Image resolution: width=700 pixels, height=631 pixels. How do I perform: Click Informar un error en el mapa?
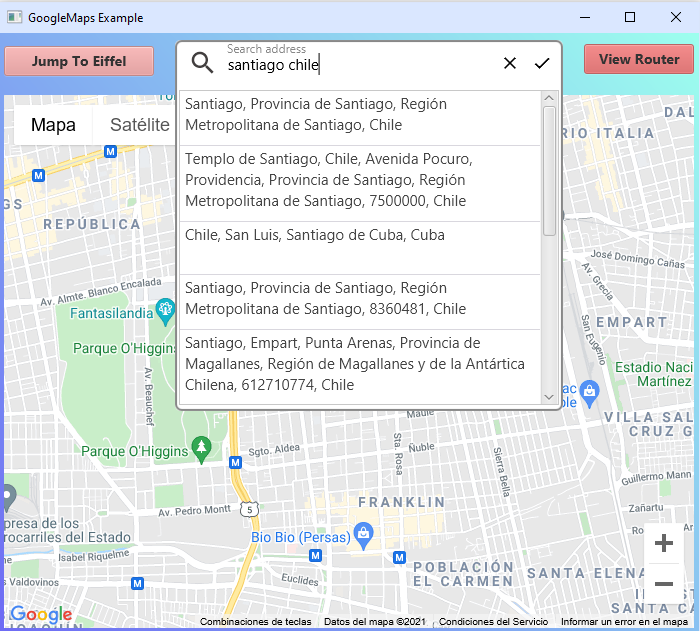[624, 621]
